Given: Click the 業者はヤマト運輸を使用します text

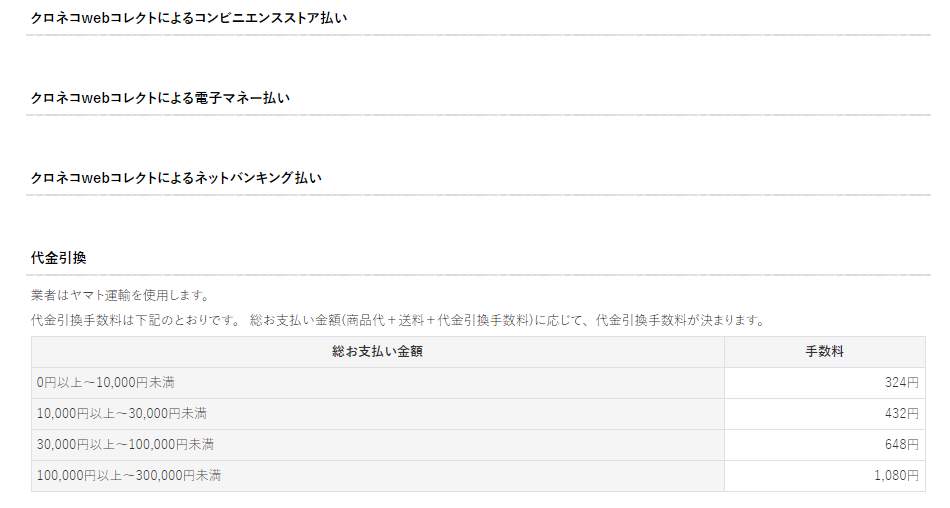Looking at the screenshot, I should tap(120, 295).
